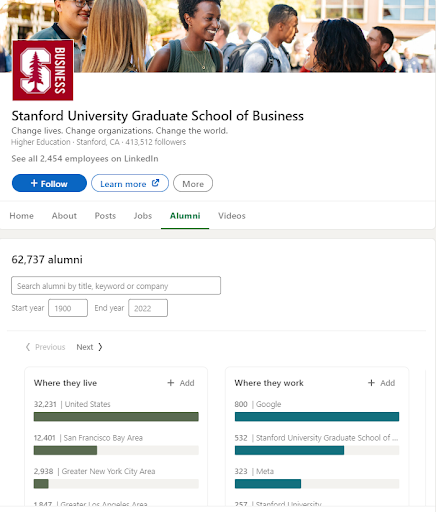Click the plus icon on Follow button
Image resolution: width=436 pixels, height=512 pixels.
click(x=34, y=183)
